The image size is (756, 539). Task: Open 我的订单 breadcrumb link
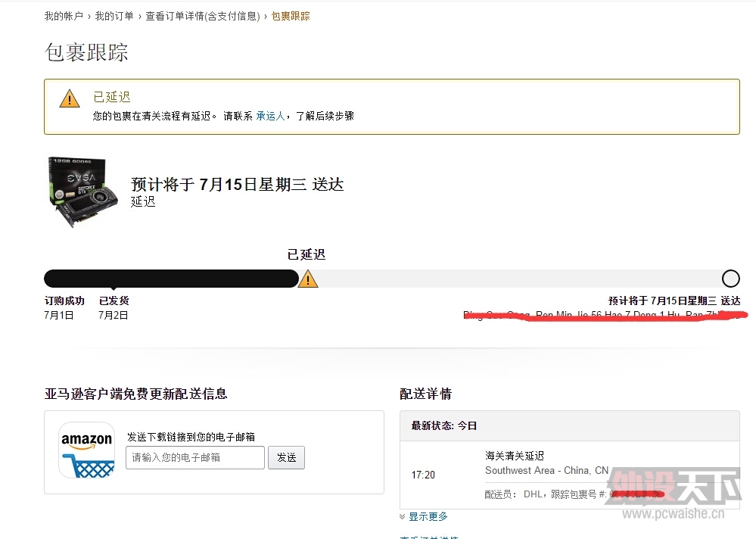pyautogui.click(x=114, y=16)
